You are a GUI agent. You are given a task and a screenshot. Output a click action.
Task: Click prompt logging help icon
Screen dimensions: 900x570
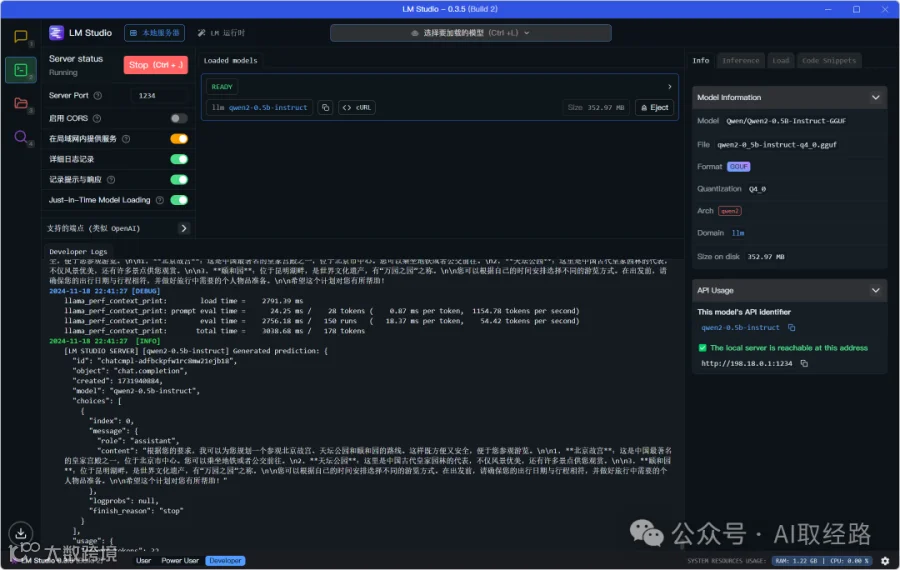tap(111, 180)
